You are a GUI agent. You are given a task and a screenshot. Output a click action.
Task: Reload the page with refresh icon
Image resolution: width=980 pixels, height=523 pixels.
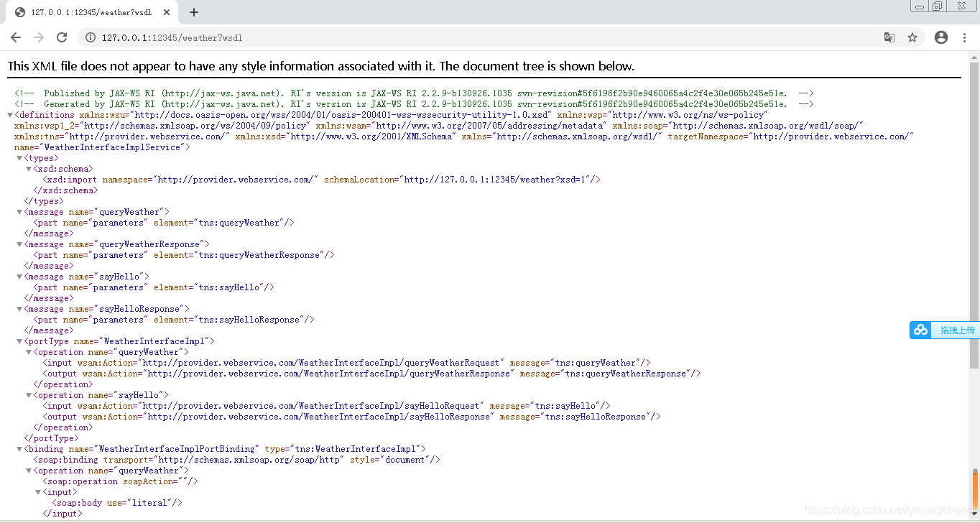[62, 37]
